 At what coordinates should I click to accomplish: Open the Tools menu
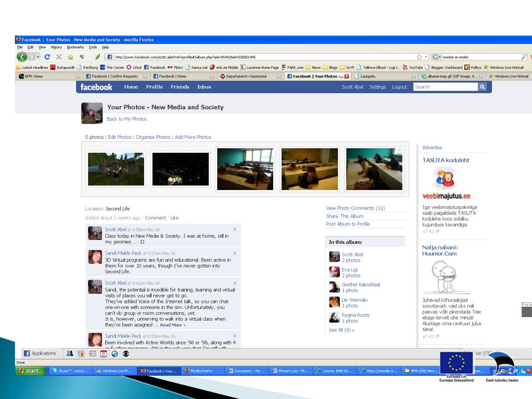tap(93, 47)
